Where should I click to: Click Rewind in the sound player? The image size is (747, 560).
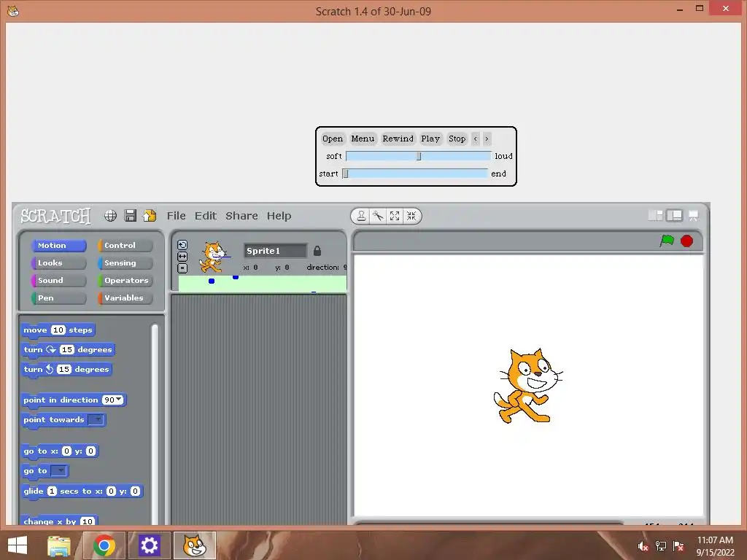click(398, 139)
